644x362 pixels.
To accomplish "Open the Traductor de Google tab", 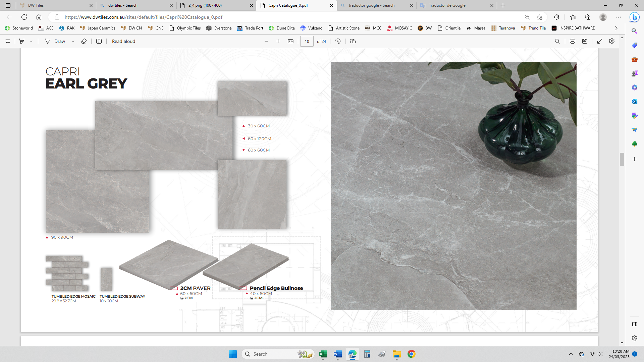I will 457,5.
